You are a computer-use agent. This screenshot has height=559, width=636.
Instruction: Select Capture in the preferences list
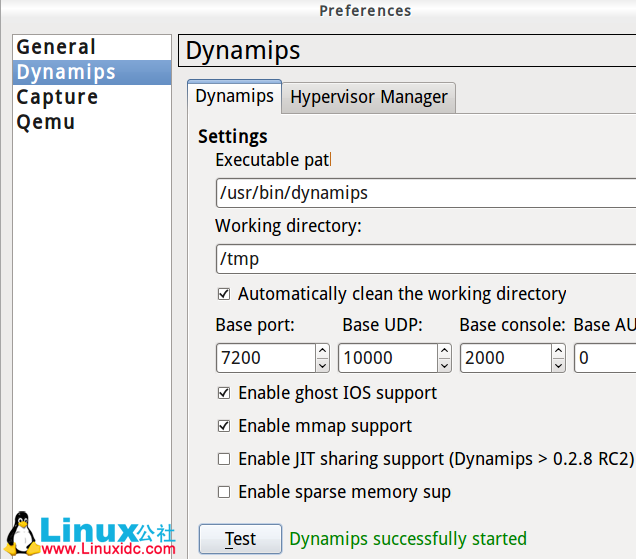[57, 97]
